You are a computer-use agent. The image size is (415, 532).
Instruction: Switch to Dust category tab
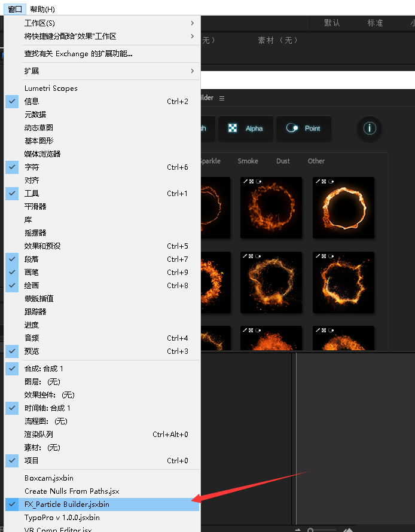[x=283, y=161]
